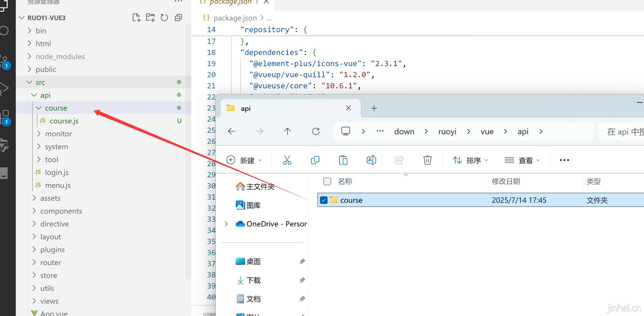The image size is (644, 316).
Task: Open the 查看 view dropdown
Action: (522, 160)
